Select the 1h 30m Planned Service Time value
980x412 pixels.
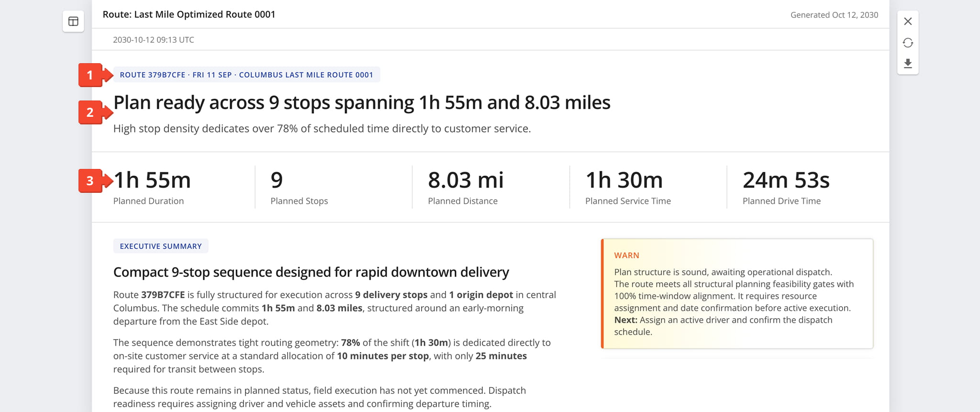(624, 180)
